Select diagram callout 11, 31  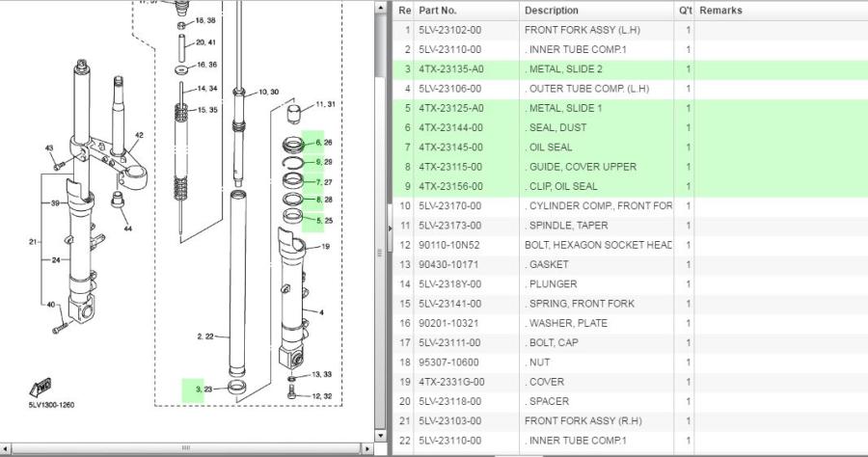point(326,104)
